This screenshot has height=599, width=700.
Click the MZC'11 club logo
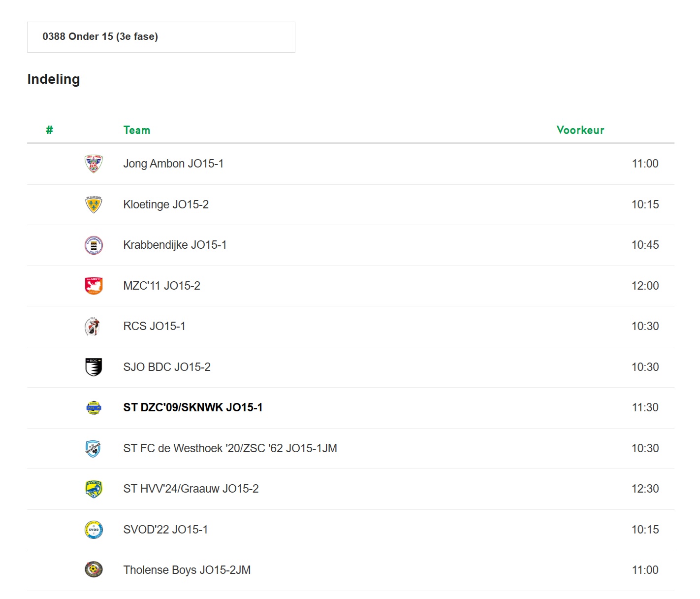pos(94,286)
